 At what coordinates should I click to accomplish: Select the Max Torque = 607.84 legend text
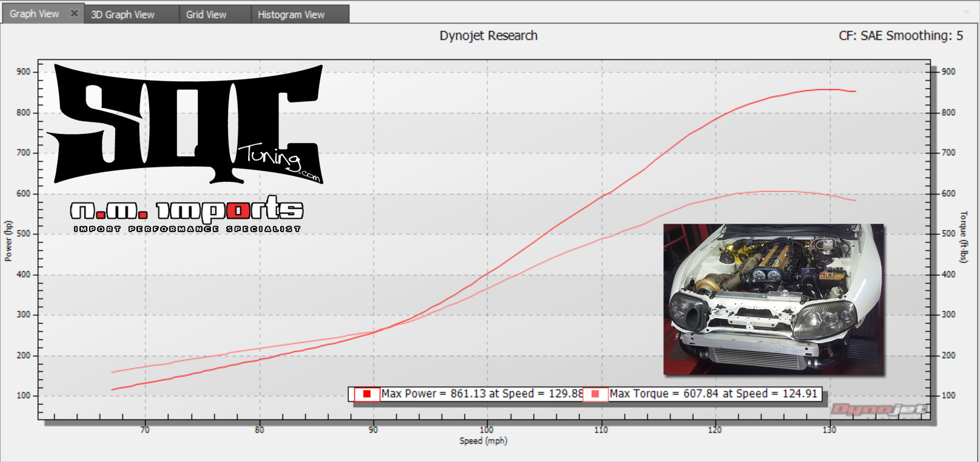coord(714,393)
